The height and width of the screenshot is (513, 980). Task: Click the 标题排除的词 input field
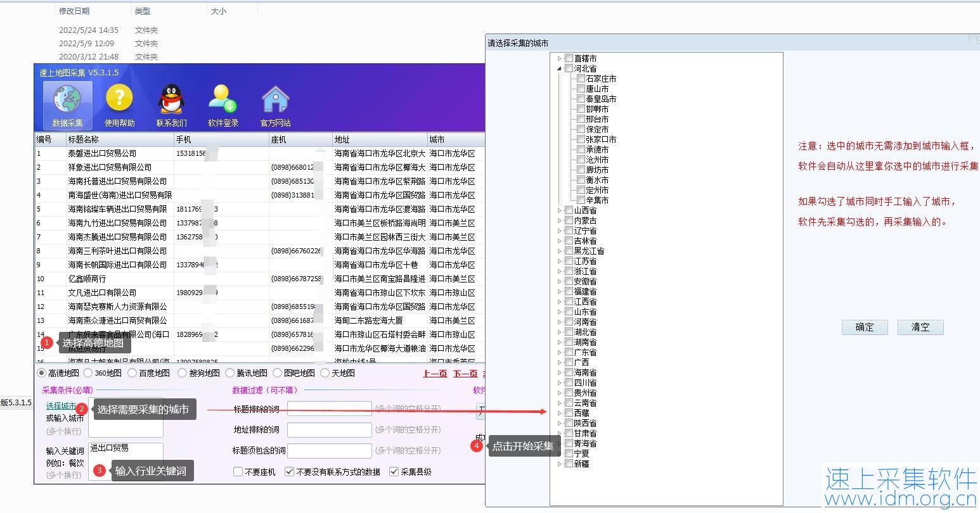330,409
